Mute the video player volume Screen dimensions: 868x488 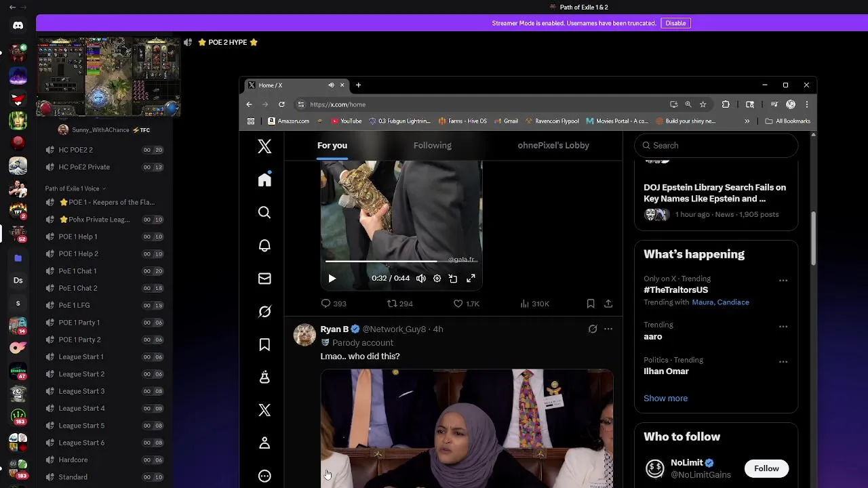point(421,279)
